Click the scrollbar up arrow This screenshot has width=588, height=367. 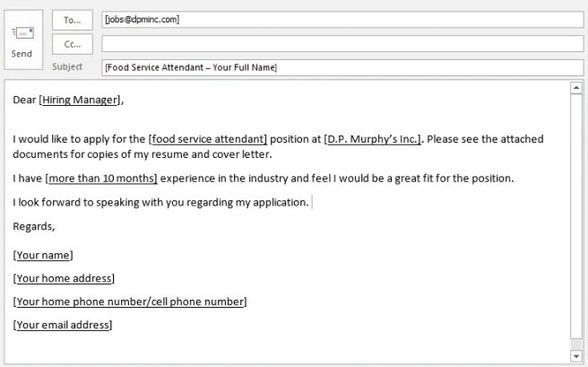pyautogui.click(x=576, y=88)
